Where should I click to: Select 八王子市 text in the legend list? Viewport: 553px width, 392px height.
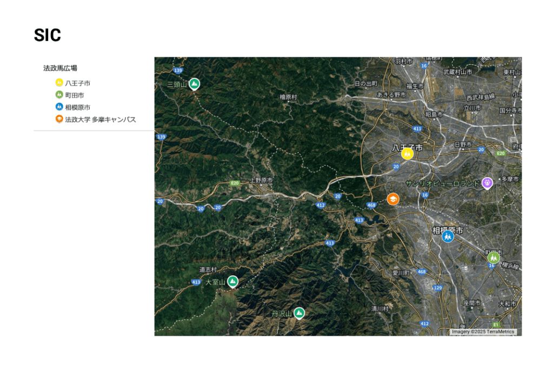coord(77,83)
